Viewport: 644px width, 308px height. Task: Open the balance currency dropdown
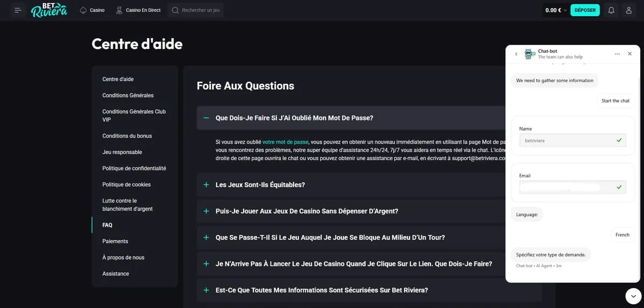(x=565, y=10)
